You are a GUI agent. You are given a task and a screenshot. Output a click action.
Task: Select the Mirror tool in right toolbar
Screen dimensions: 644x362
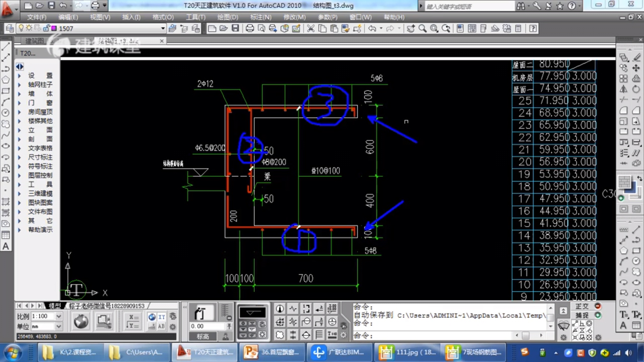(x=623, y=89)
